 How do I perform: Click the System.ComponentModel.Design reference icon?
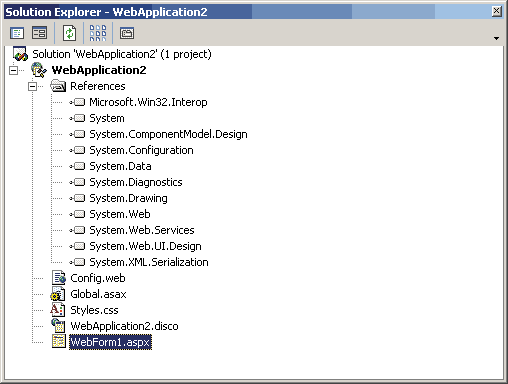coord(77,134)
